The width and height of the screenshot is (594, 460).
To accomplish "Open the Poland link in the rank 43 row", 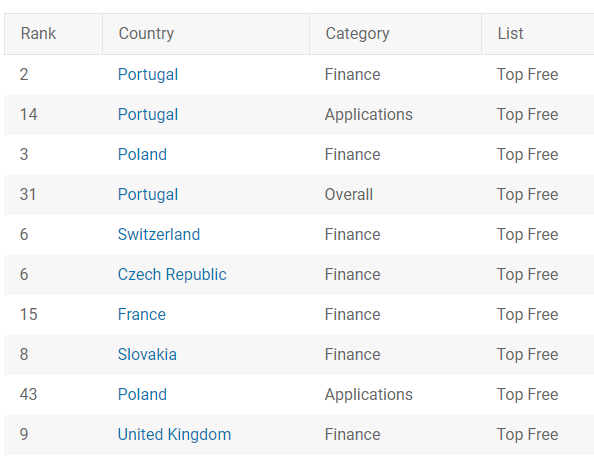I will coord(142,394).
